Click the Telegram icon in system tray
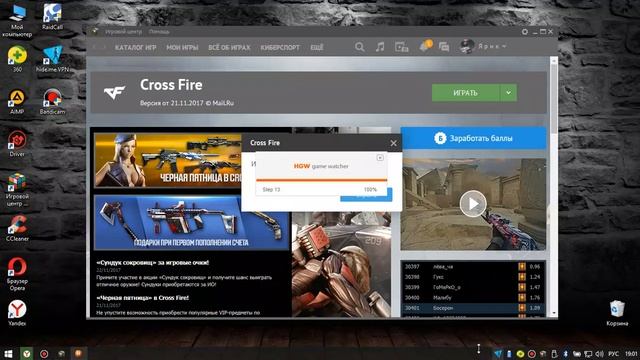Image resolution: width=640 pixels, height=360 pixels. [498, 353]
